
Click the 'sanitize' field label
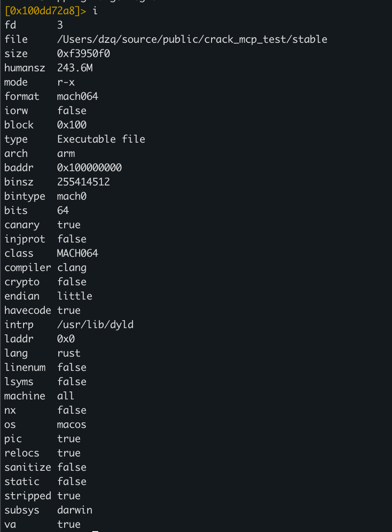(x=28, y=467)
